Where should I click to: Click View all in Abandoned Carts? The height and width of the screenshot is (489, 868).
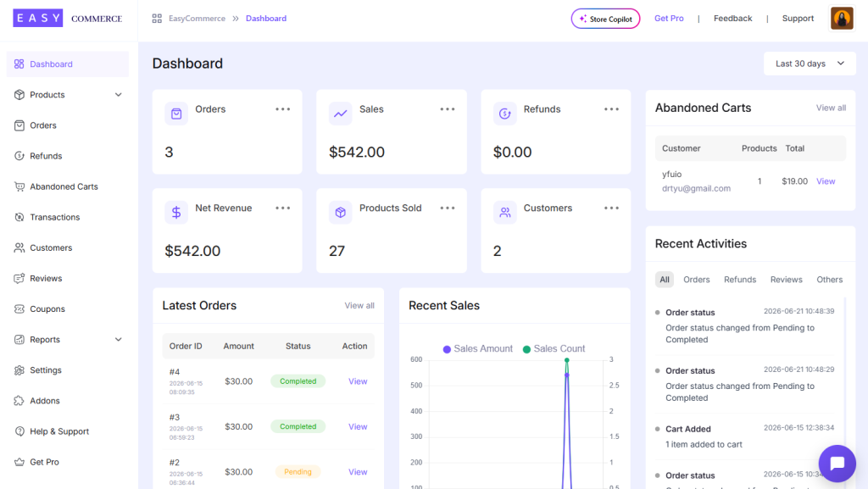831,108
